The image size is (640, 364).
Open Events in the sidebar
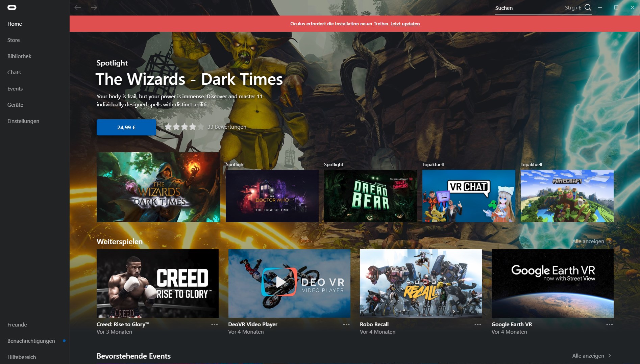(x=15, y=88)
